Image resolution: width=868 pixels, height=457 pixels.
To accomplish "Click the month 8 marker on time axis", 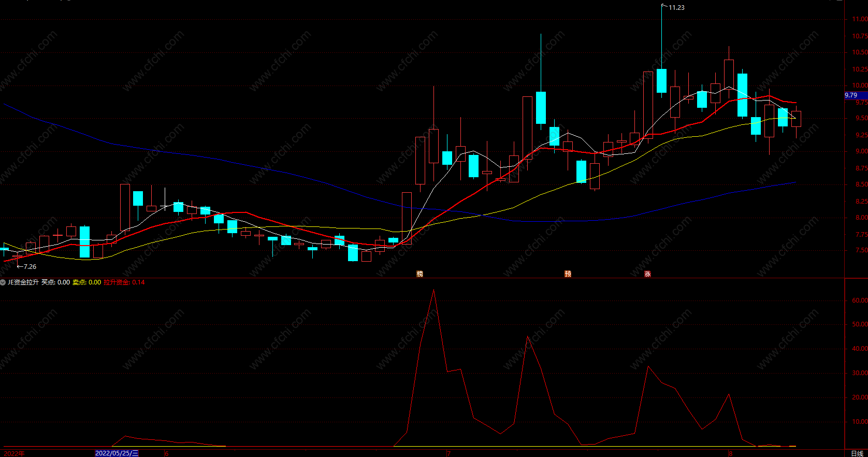I will coord(730,454).
